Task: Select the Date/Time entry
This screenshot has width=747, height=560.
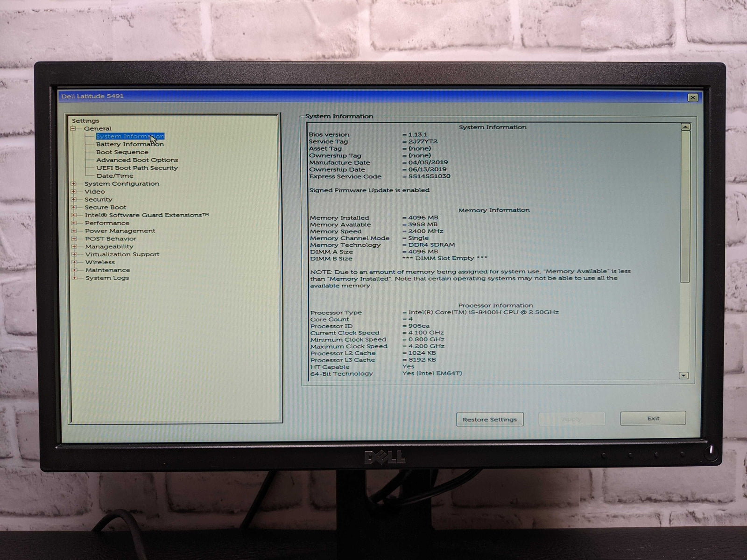Action: click(x=115, y=176)
